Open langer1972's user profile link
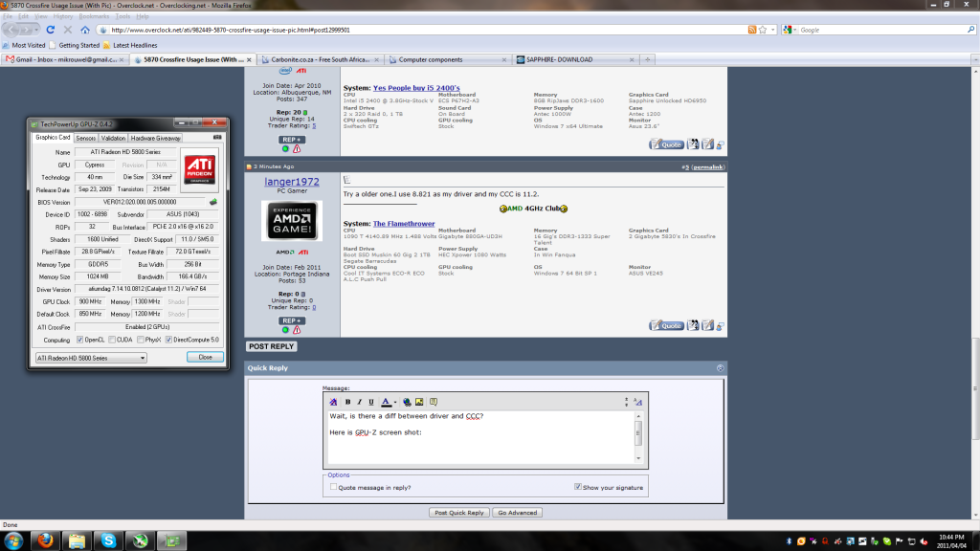The height and width of the screenshot is (551, 980). pyautogui.click(x=291, y=181)
